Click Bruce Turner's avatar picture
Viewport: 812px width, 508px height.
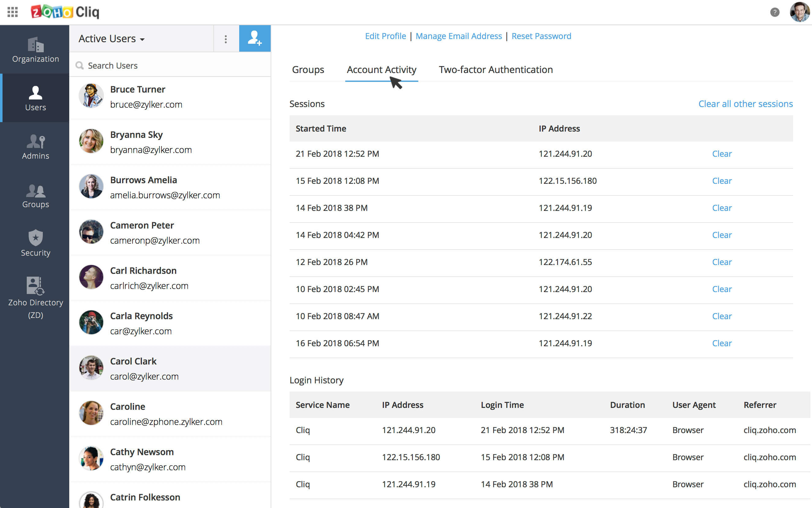(91, 96)
